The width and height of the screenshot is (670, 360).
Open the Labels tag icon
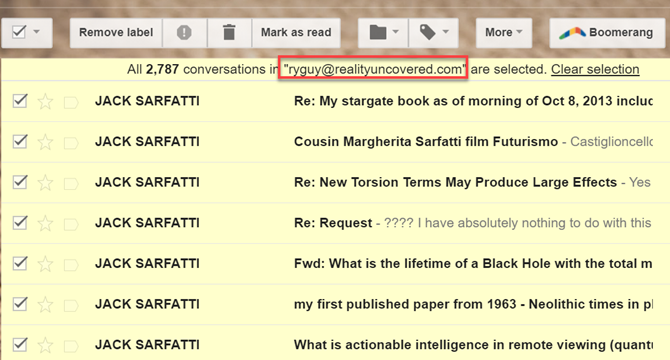[x=428, y=32]
